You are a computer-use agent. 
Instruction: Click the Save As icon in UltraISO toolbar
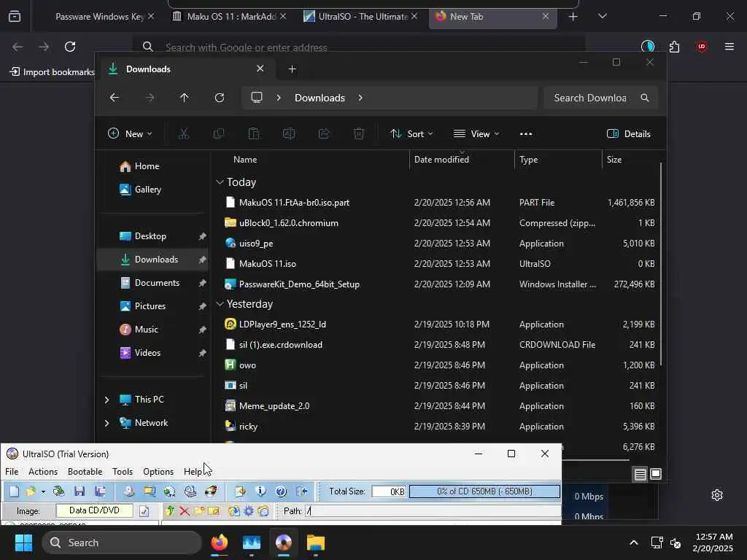100,491
